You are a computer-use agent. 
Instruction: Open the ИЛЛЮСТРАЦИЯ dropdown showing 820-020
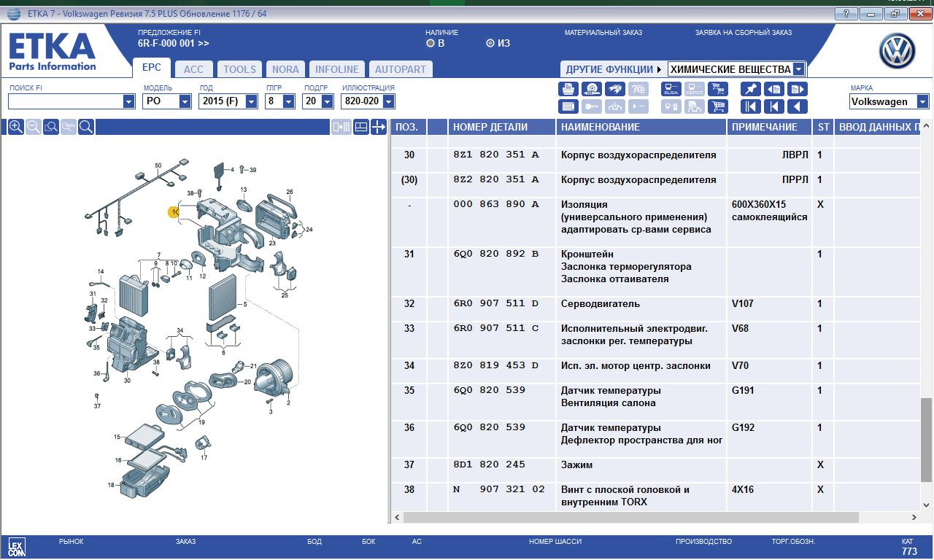(388, 101)
